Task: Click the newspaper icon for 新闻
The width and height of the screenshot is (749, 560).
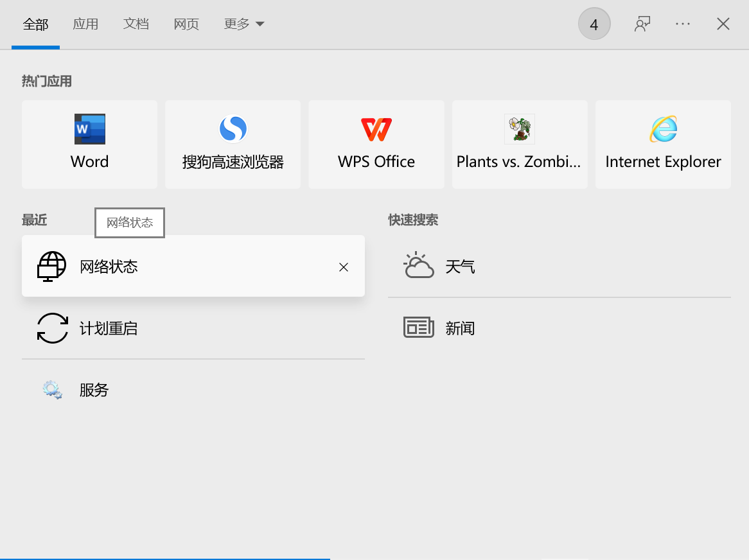Action: coord(418,328)
